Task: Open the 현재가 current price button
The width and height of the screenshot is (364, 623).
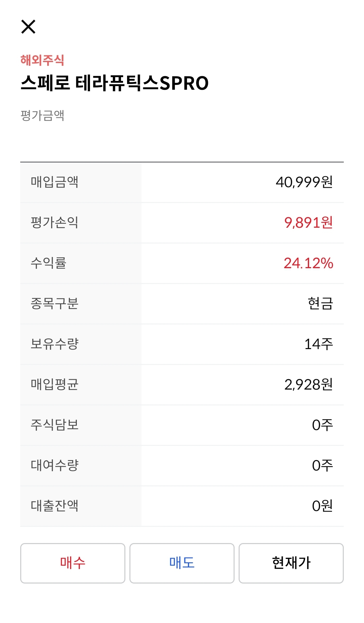Action: (291, 563)
